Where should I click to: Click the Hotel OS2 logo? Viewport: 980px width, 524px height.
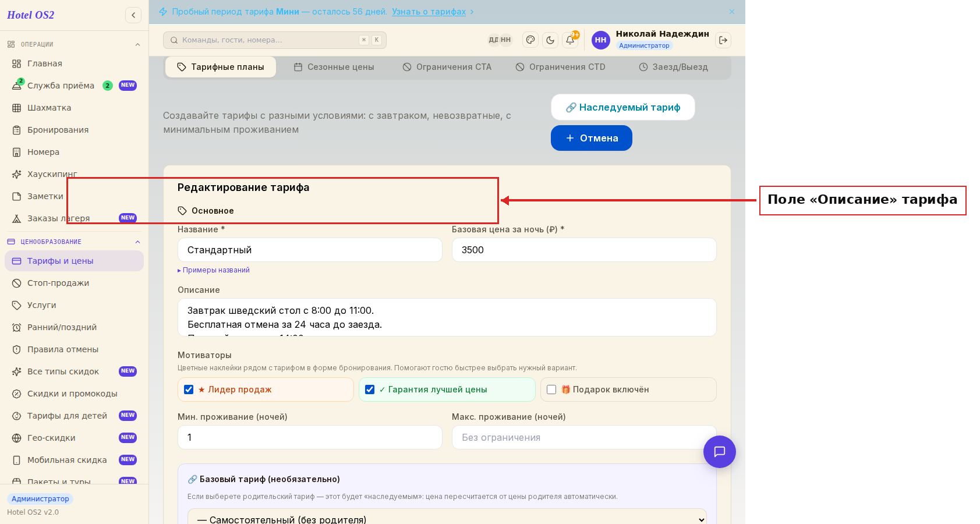tap(31, 15)
